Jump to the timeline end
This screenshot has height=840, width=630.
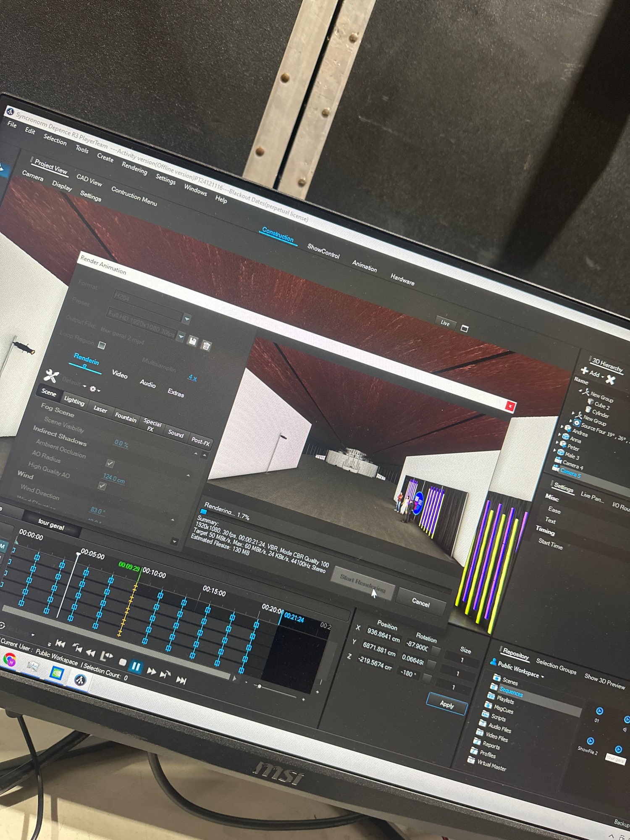coord(181,680)
